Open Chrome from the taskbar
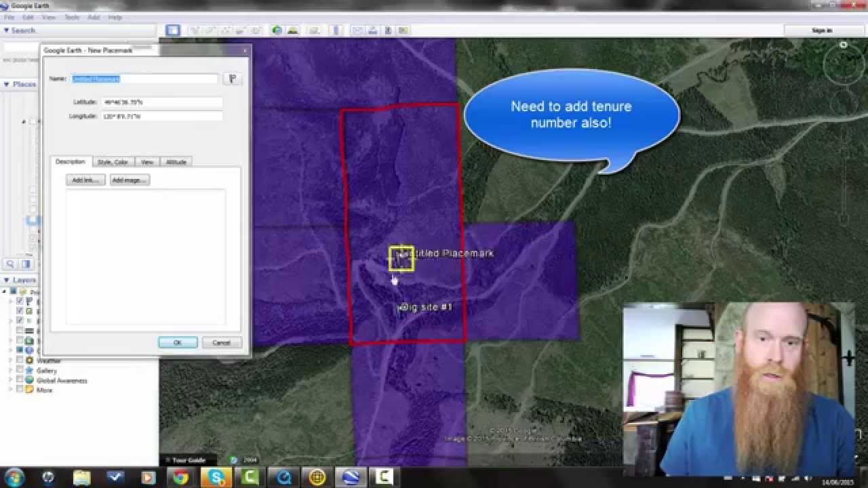 click(180, 477)
